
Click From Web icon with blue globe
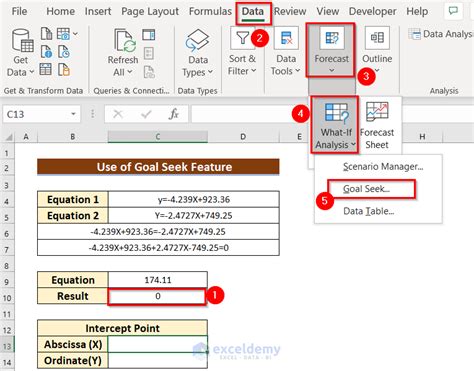47,52
